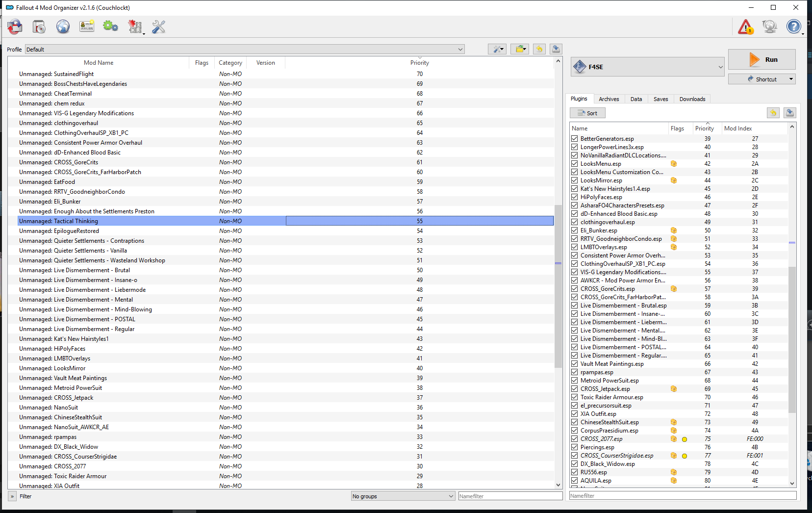Image resolution: width=812 pixels, height=513 pixels.
Task: Open the No groups dropdown
Action: 403,496
